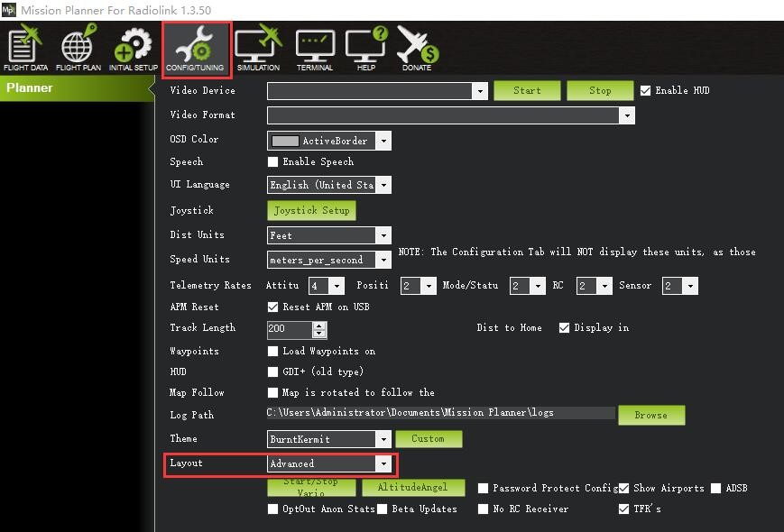The image size is (784, 532).
Task: Open the Flight Plan view
Action: coord(78,49)
